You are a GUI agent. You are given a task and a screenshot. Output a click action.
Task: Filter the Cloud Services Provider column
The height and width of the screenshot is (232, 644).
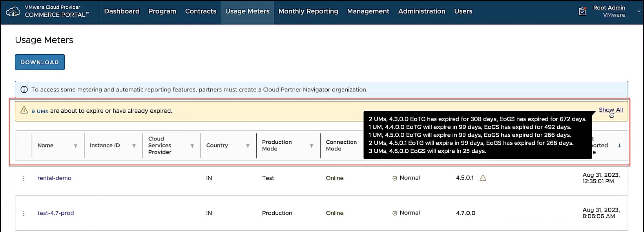coord(192,146)
